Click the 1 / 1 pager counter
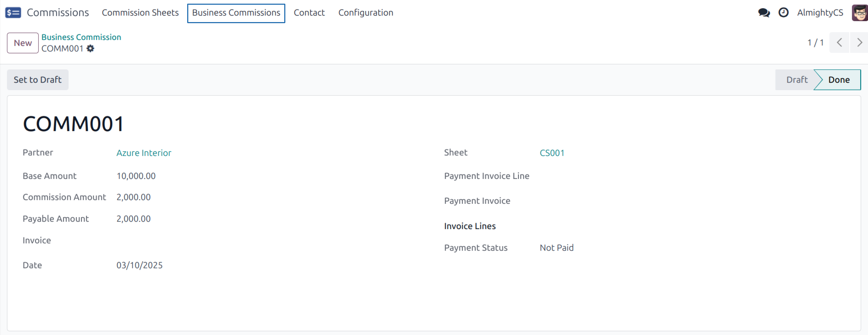The image size is (868, 335). 815,43
